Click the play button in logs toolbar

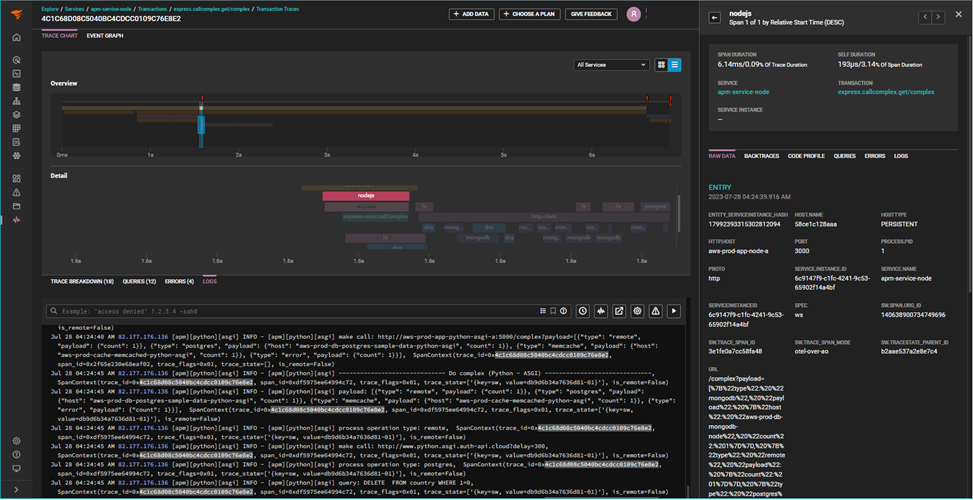coord(674,311)
